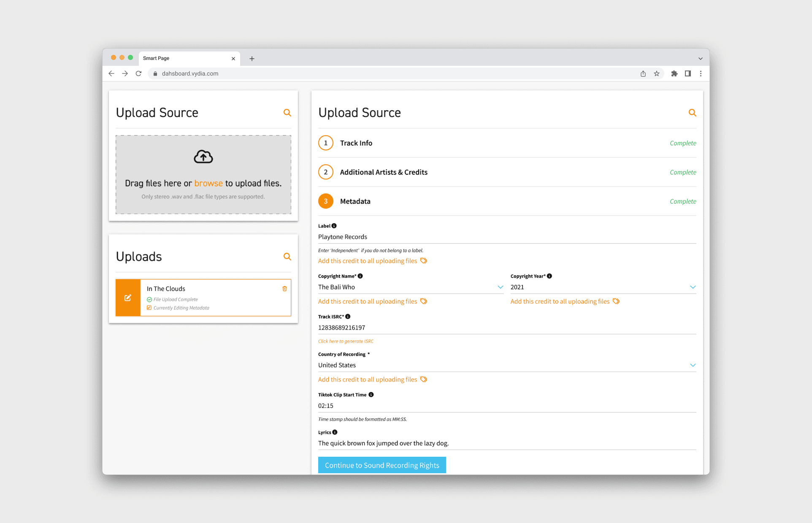Viewport: 812px width, 523px height.
Task: Click step 2 Additional Artists & Credits circle
Action: tap(325, 172)
